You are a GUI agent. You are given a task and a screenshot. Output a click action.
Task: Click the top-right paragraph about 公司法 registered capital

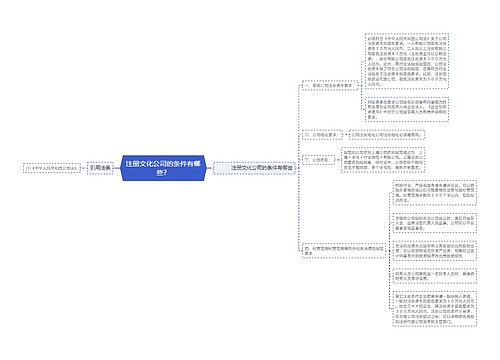point(407,61)
